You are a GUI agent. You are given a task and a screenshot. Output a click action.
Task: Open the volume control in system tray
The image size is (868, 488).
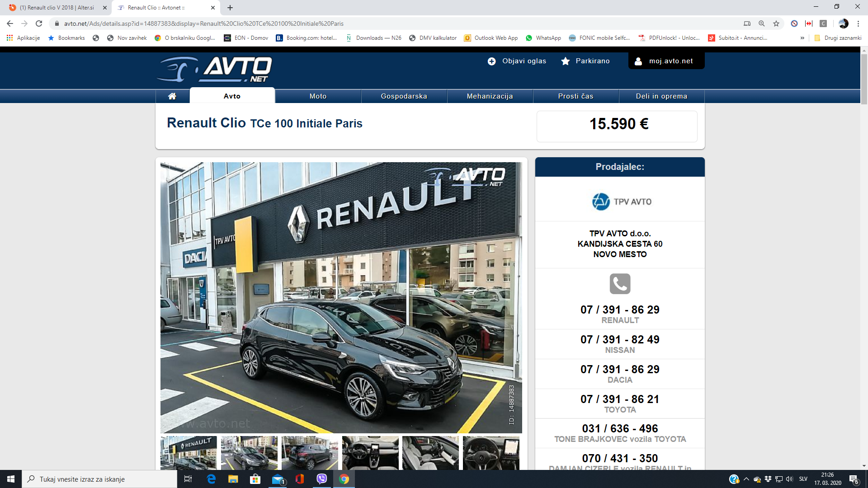pyautogui.click(x=789, y=479)
